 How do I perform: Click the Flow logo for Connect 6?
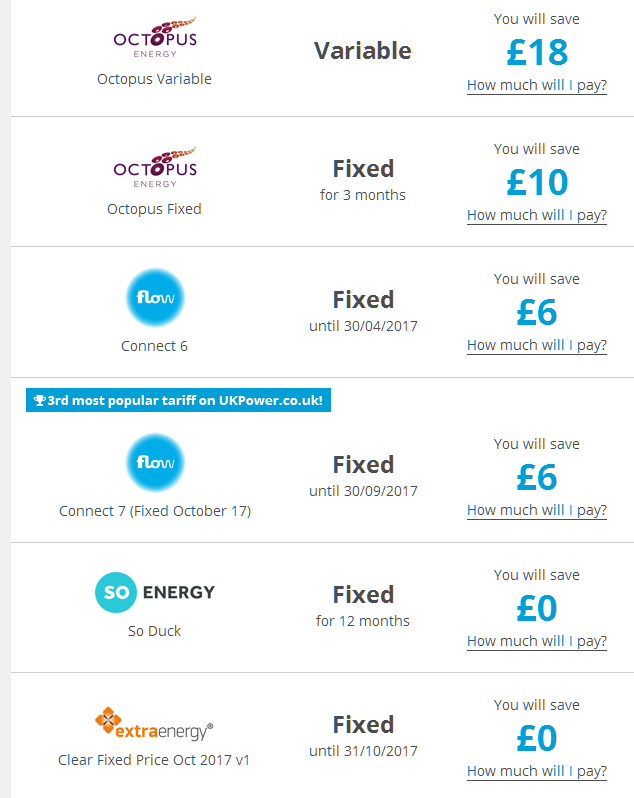click(154, 298)
